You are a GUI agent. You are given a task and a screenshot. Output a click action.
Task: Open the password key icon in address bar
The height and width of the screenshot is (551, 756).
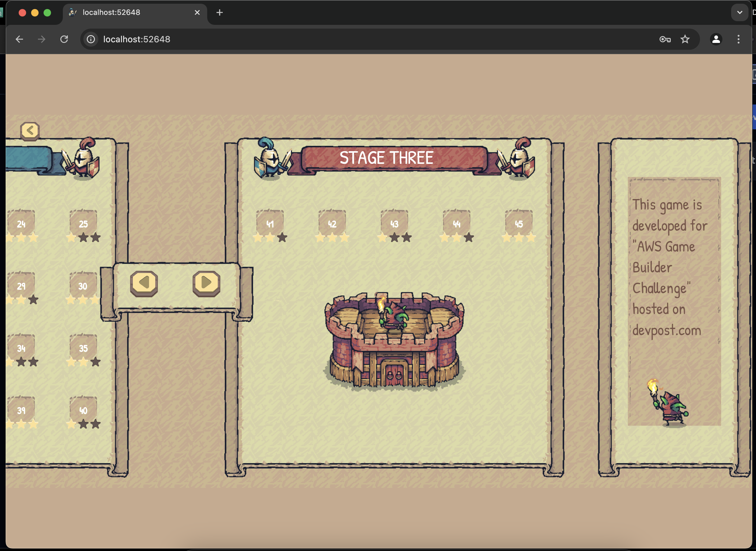tap(665, 39)
